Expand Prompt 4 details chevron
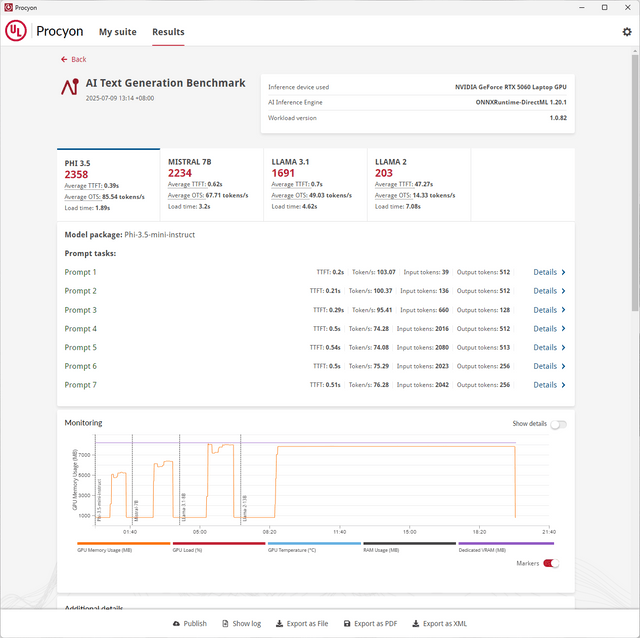This screenshot has height=638, width=640. pyautogui.click(x=563, y=329)
